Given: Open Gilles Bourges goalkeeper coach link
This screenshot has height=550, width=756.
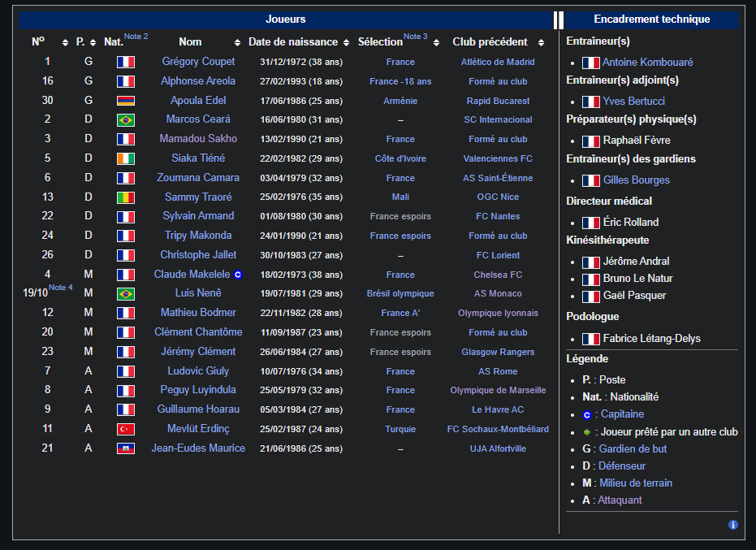Looking at the screenshot, I should 636,180.
